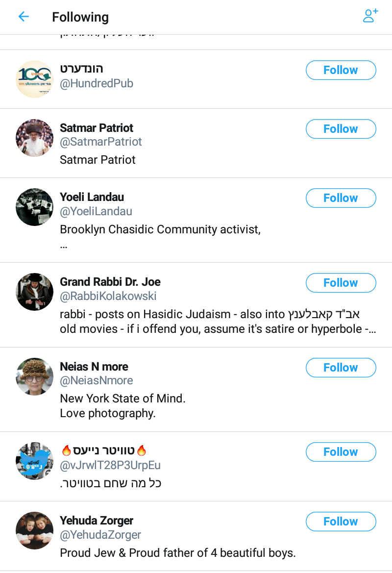Screen dimensions: 392x573
Task: Follow the @HundredPub account
Action: click(341, 70)
